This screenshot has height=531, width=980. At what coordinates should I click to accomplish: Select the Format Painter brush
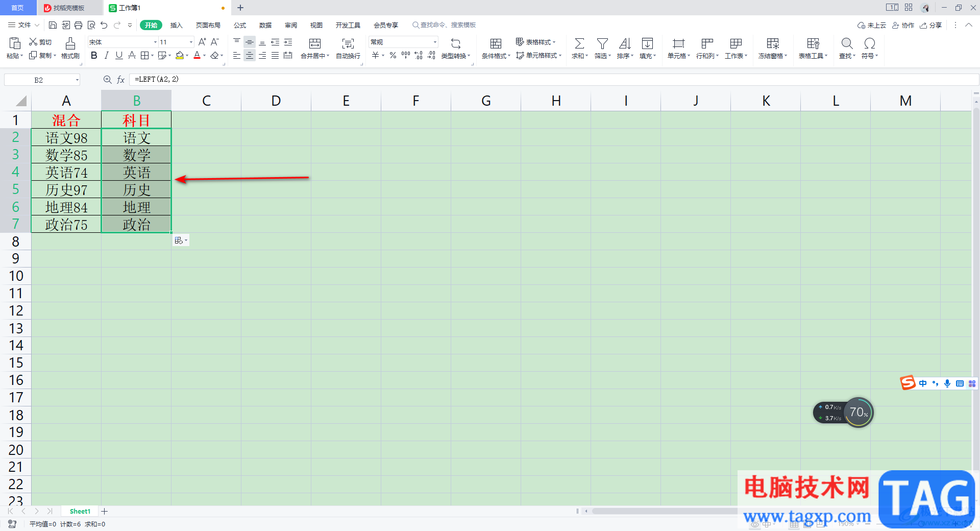70,43
